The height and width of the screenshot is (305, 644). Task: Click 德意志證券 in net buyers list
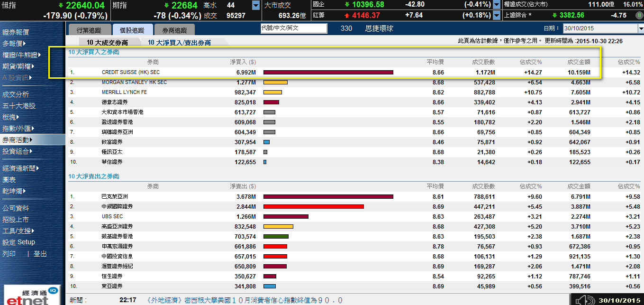[x=115, y=102]
